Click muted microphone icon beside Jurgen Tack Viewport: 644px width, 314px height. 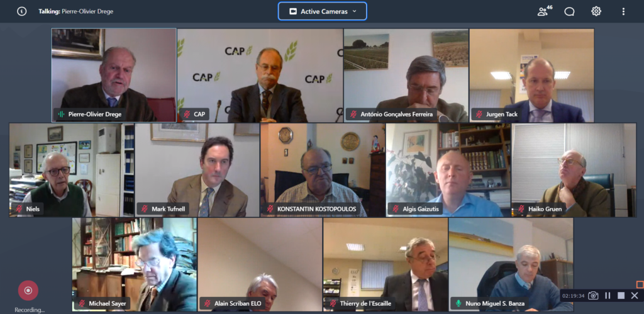(479, 115)
